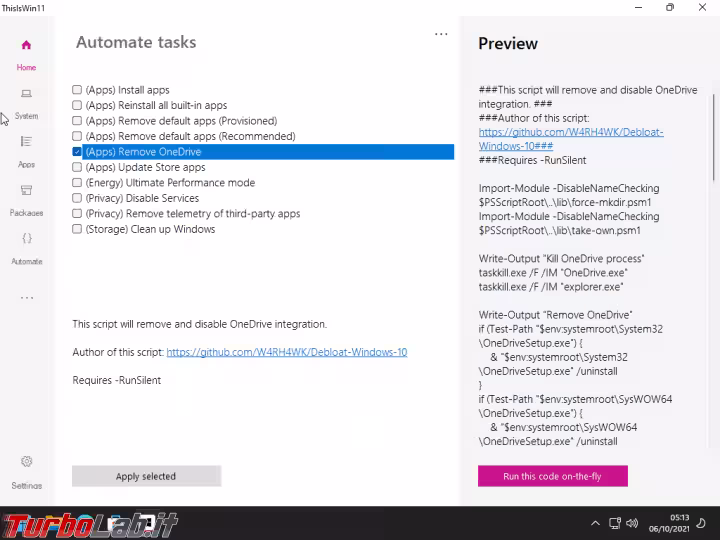Image resolution: width=720 pixels, height=540 pixels.
Task: Open network status tray icon
Action: tap(614, 523)
